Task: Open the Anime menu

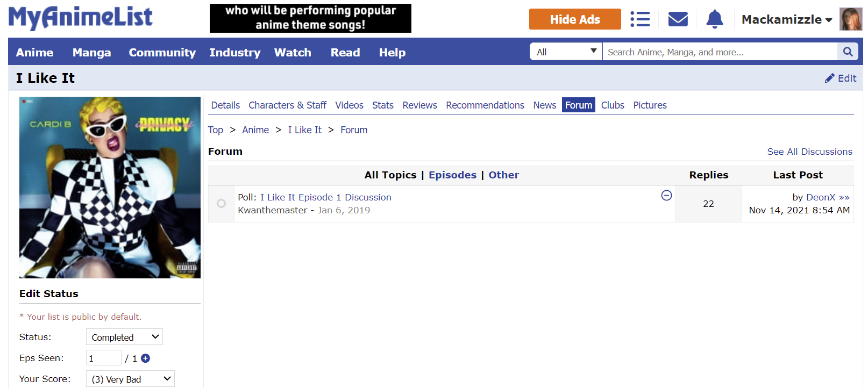Action: click(x=34, y=52)
